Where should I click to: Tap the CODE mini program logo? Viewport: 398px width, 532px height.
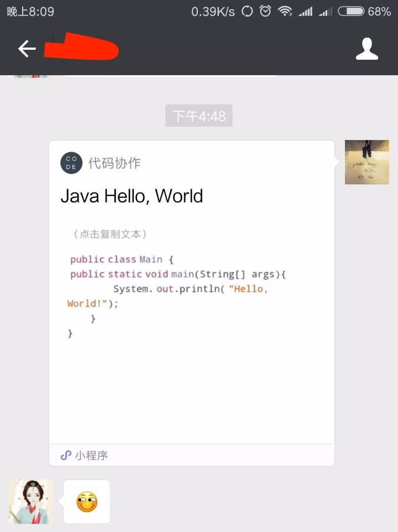point(71,163)
